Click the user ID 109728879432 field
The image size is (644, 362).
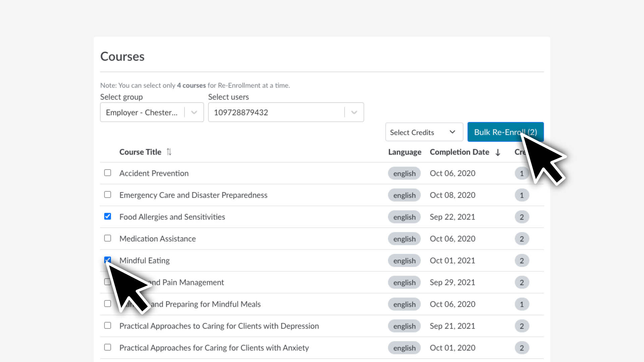(275, 112)
